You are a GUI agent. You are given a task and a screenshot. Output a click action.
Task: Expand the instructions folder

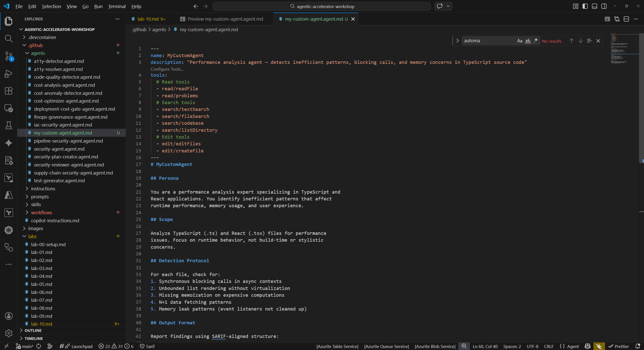click(x=43, y=188)
